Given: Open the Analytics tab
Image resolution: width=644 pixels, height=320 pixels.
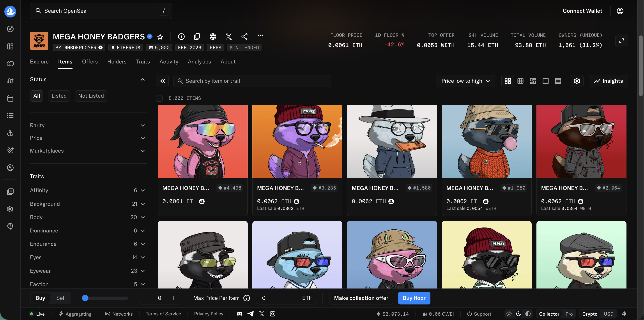Looking at the screenshot, I should click(199, 62).
